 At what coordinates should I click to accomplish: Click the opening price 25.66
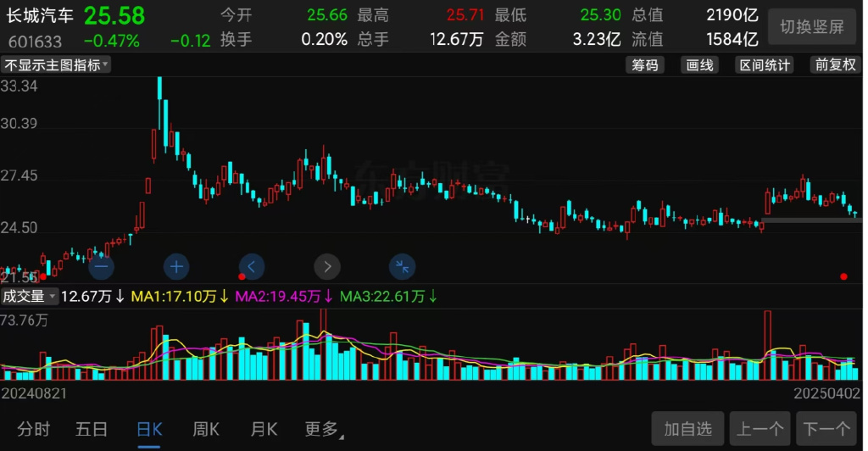pos(327,15)
